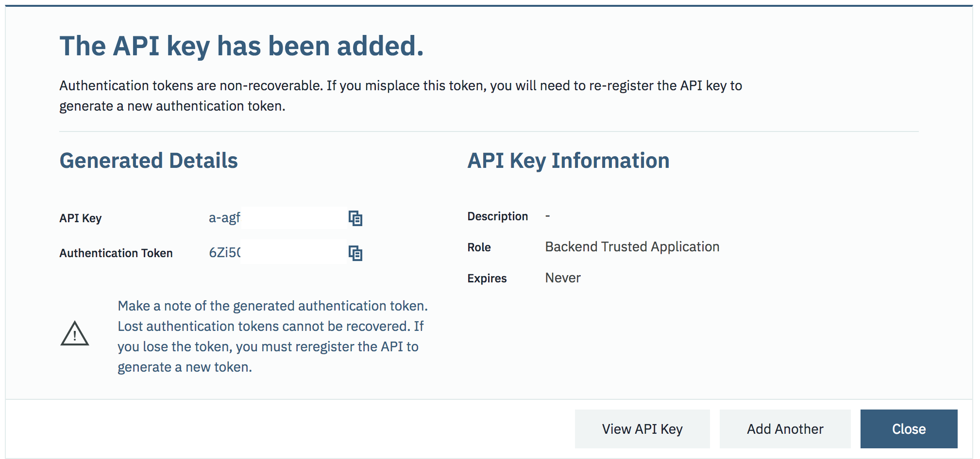Click the token value starting 6Zi5
This screenshot has height=459, width=980.
(224, 253)
